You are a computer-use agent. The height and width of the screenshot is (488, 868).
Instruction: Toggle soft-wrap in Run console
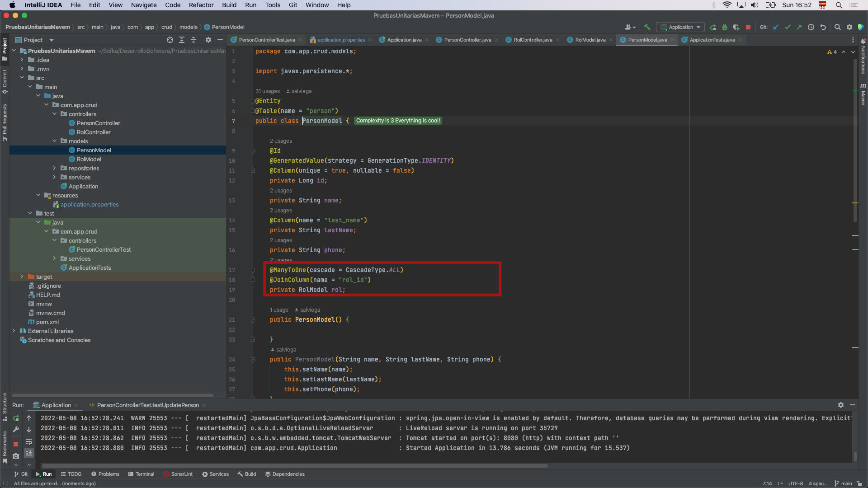(29, 441)
